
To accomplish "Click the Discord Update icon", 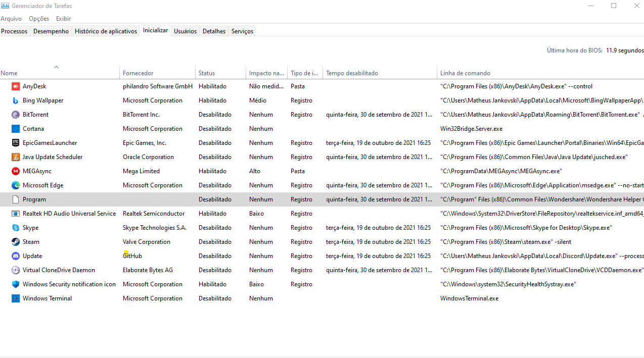I will point(15,256).
